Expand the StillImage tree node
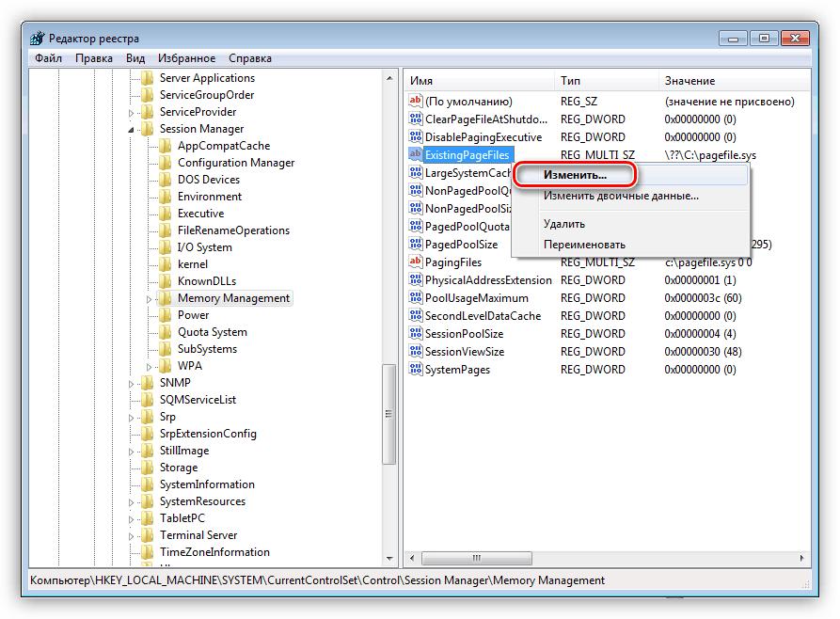Screen dimensions: 840x619 tap(132, 452)
